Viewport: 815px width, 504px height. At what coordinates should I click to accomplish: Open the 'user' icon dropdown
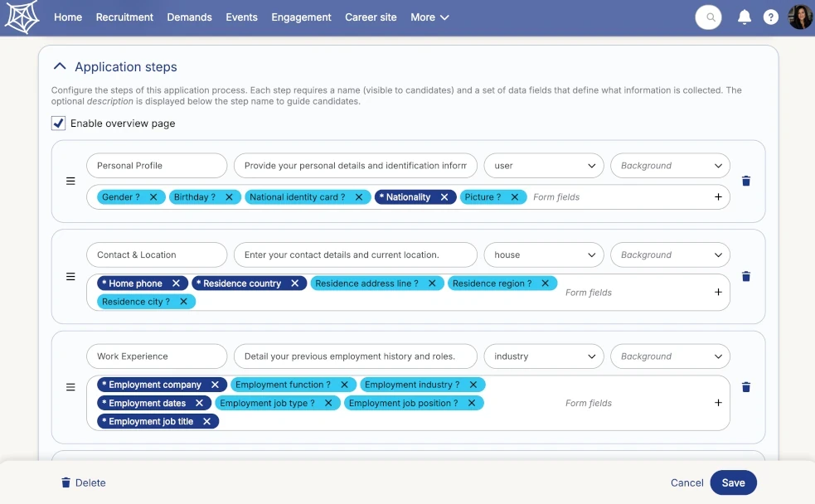[544, 166]
